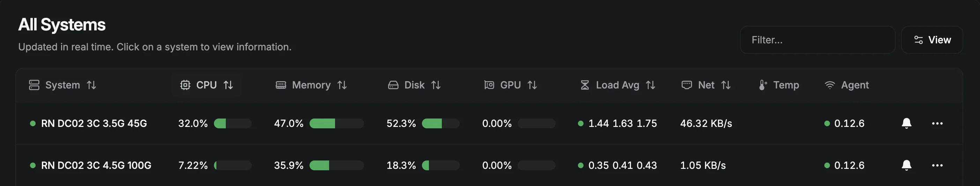Click the Load Avg hourglass icon
Image resolution: width=980 pixels, height=186 pixels.
(585, 85)
